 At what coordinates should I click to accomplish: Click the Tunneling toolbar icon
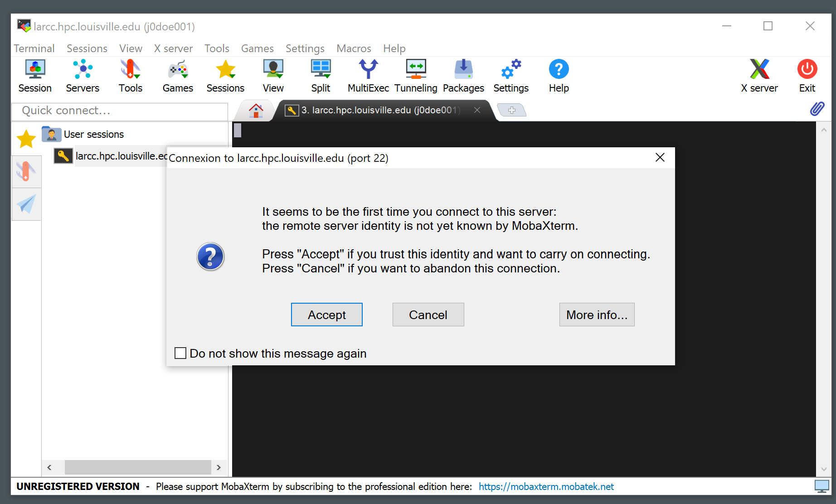point(416,76)
